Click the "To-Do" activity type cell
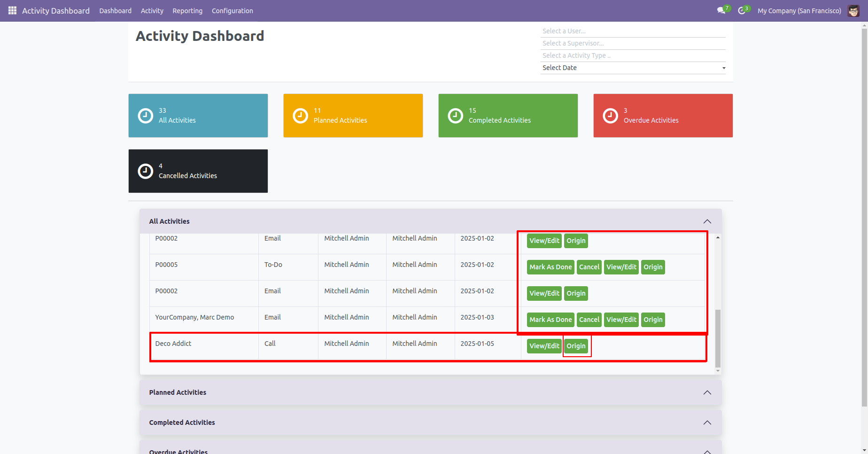 pyautogui.click(x=288, y=267)
